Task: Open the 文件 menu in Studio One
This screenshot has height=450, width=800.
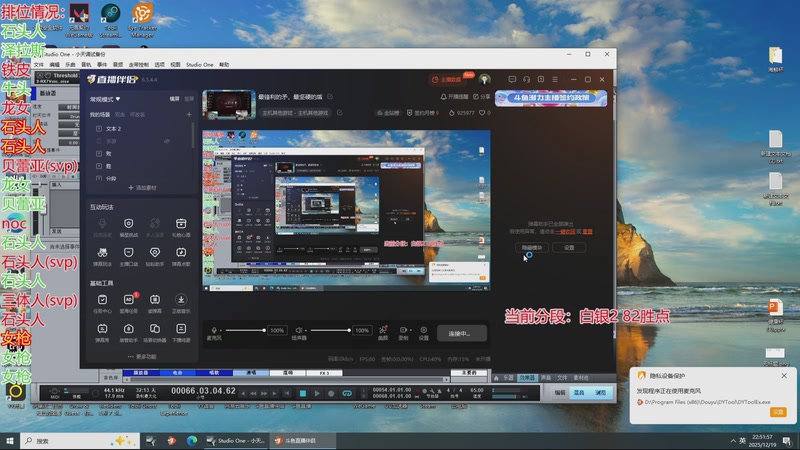Action: coord(39,65)
